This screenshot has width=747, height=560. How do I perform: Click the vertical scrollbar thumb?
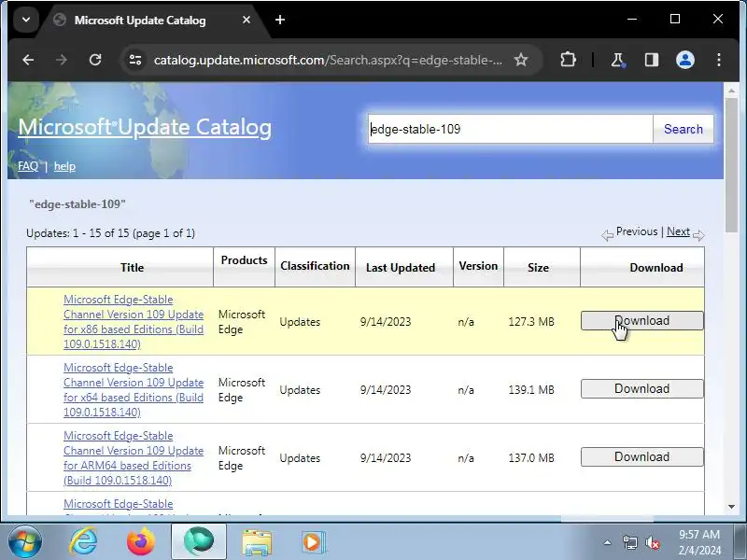pyautogui.click(x=731, y=165)
